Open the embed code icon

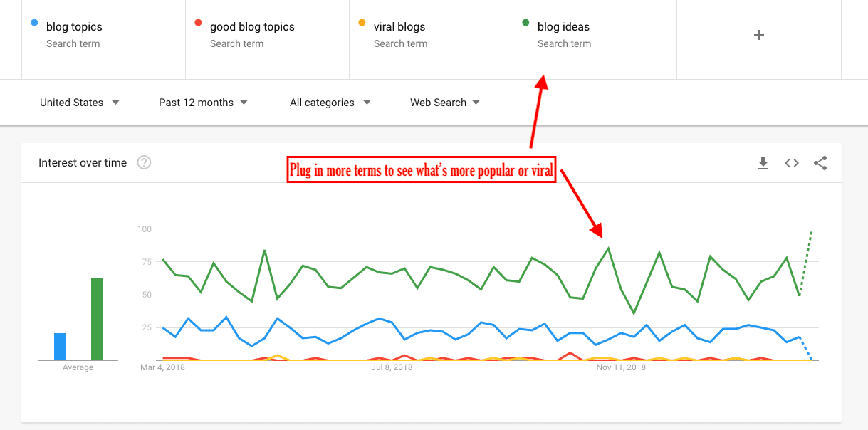tap(792, 163)
